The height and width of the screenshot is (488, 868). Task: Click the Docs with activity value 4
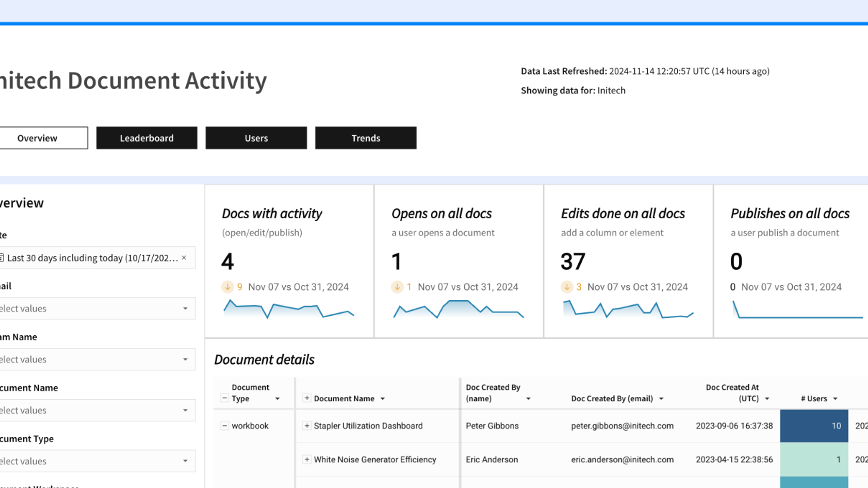(x=227, y=261)
